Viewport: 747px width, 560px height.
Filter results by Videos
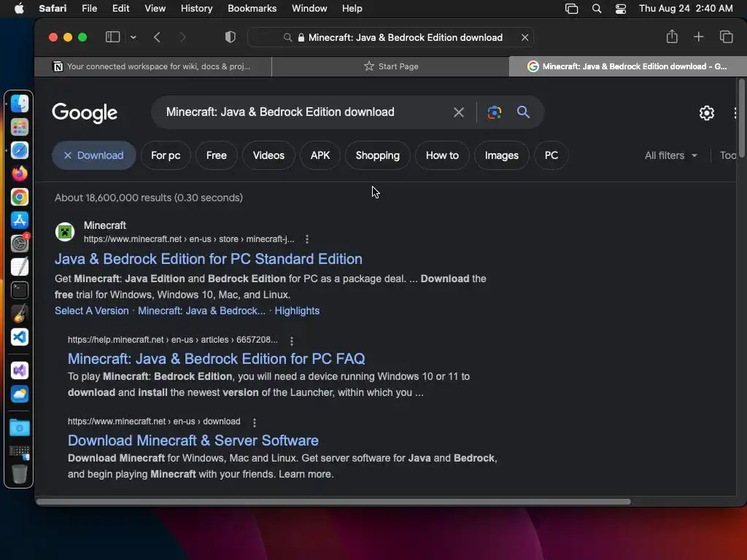pos(268,155)
